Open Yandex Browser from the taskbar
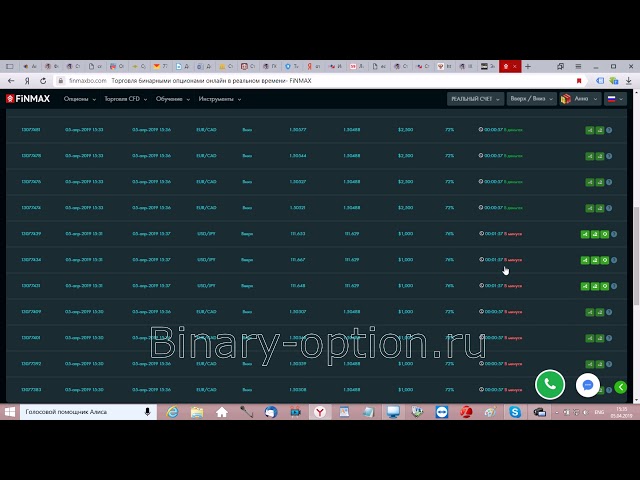 point(319,412)
